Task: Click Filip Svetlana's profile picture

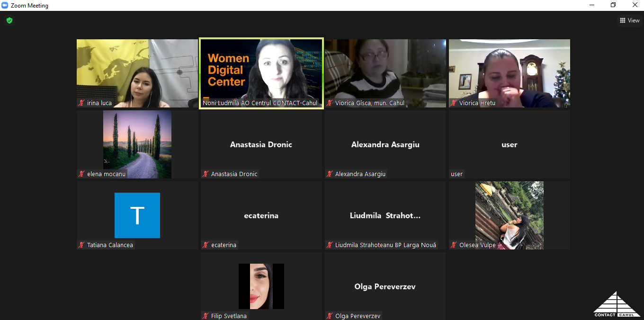Action: [261, 286]
